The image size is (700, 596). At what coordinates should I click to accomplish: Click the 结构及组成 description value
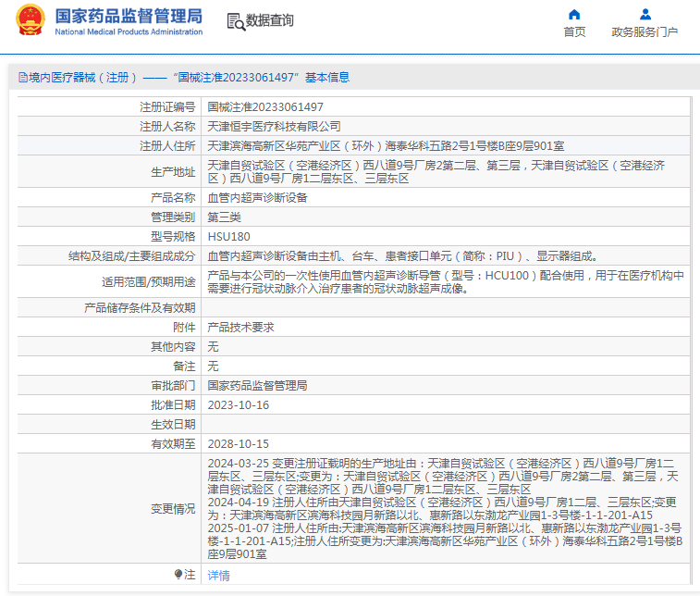pyautogui.click(x=402, y=256)
